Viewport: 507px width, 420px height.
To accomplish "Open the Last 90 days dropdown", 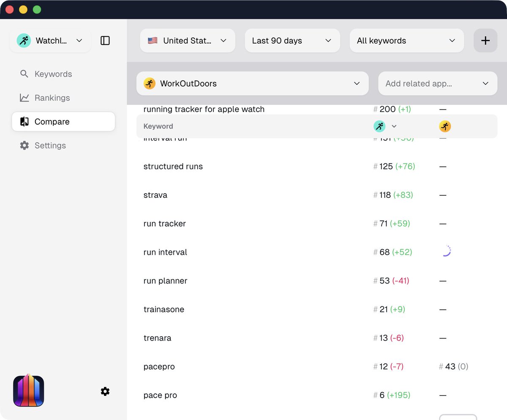I will (x=292, y=41).
